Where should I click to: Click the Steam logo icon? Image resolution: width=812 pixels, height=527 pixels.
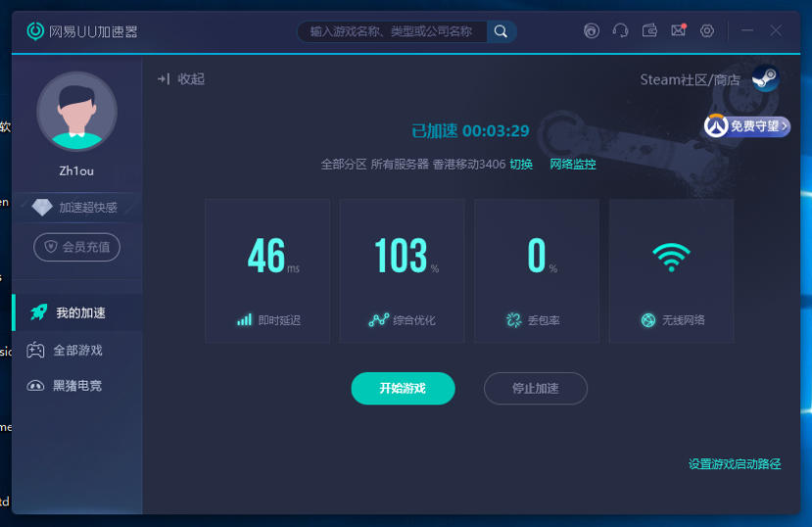tap(765, 78)
